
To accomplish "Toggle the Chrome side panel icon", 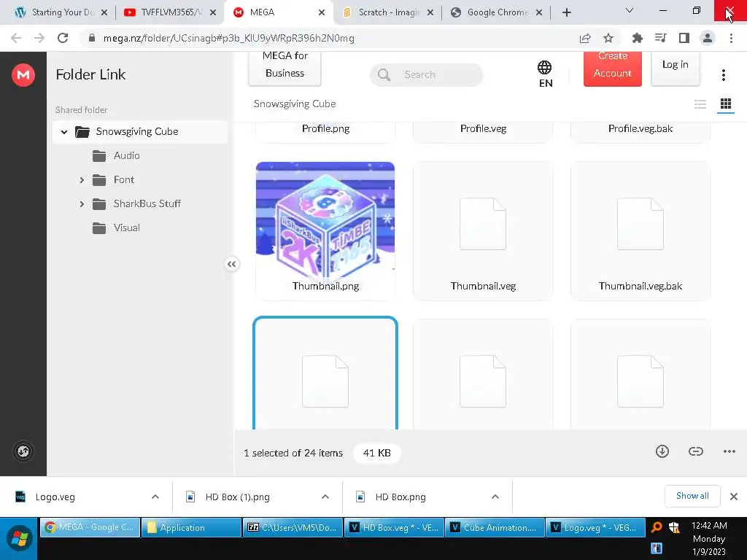I will click(x=684, y=38).
